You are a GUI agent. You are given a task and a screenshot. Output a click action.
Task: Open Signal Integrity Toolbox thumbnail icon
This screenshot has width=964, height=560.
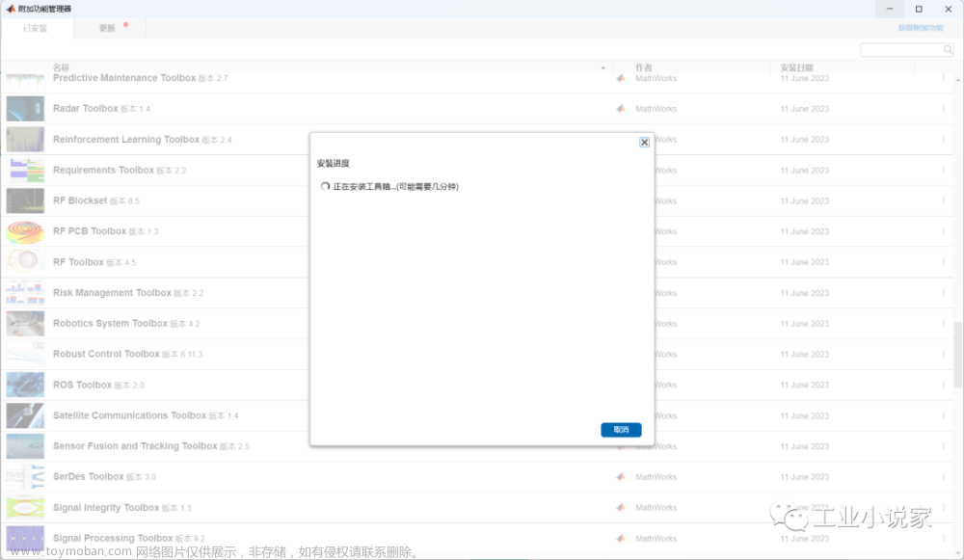25,508
